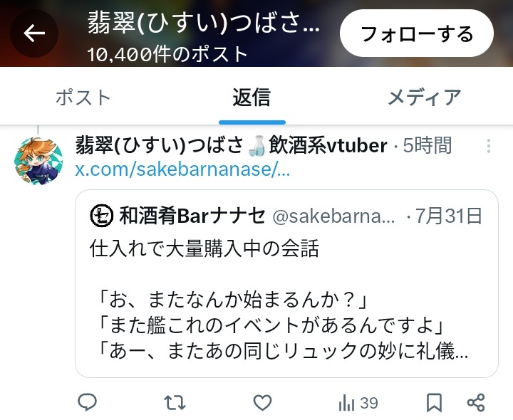Open the x.com/sakebarnanase link
This screenshot has width=513, height=420.
(x=182, y=169)
